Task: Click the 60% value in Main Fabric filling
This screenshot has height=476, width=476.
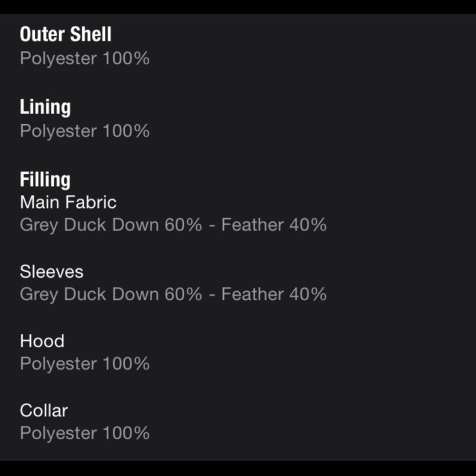Action: [183, 225]
